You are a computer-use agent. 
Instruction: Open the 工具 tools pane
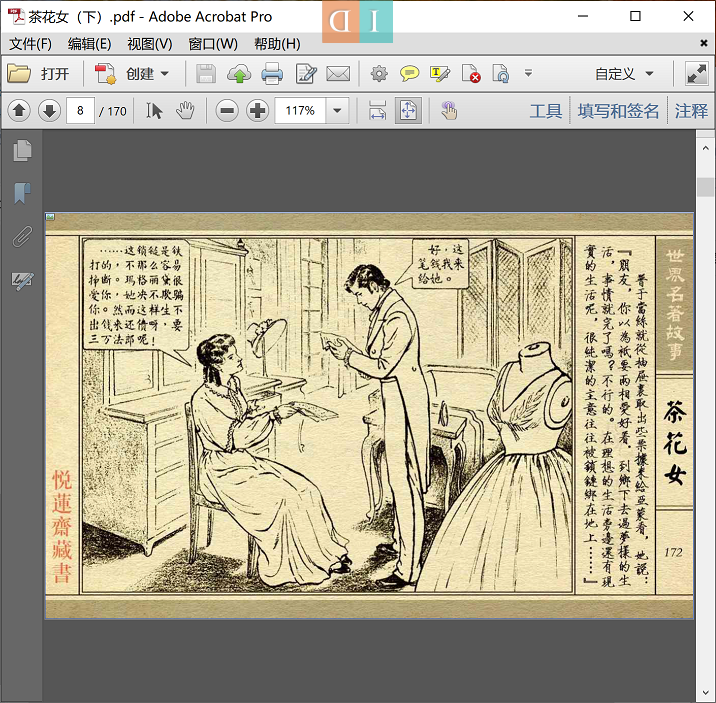click(x=546, y=111)
